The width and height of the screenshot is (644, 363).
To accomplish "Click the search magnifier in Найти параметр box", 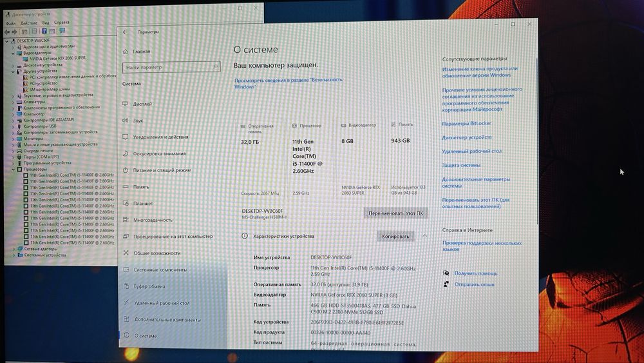I will coord(215,67).
